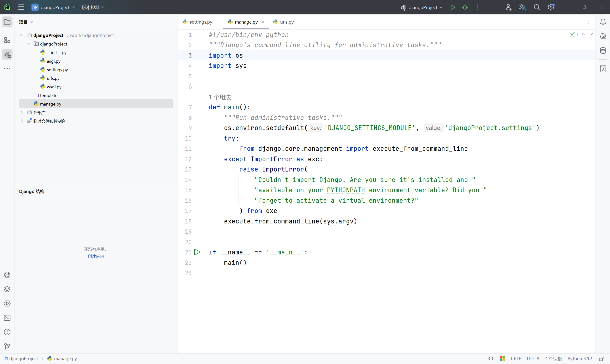
Task: Click manage.py breadcrumb in navigation bar
Action: pos(62,359)
